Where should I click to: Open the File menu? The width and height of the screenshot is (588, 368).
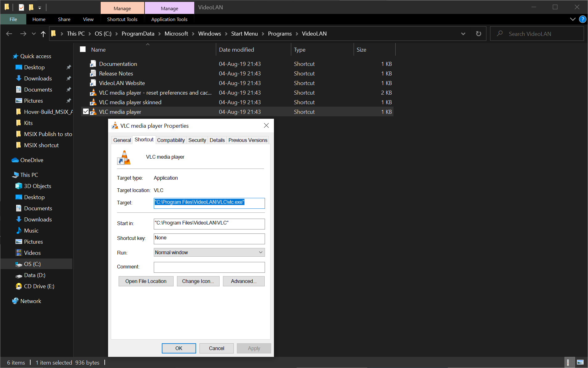pos(13,19)
